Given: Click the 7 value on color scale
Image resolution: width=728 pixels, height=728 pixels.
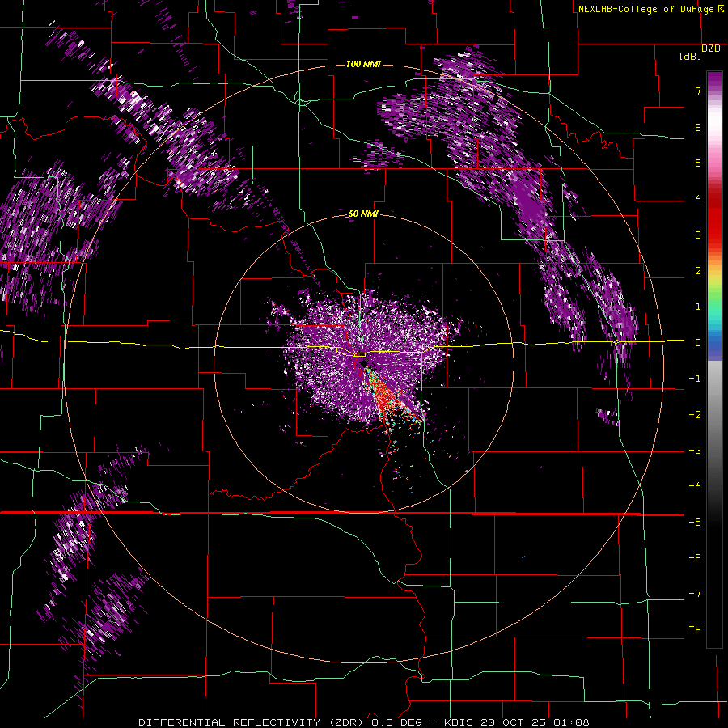Looking at the screenshot, I should tap(698, 91).
